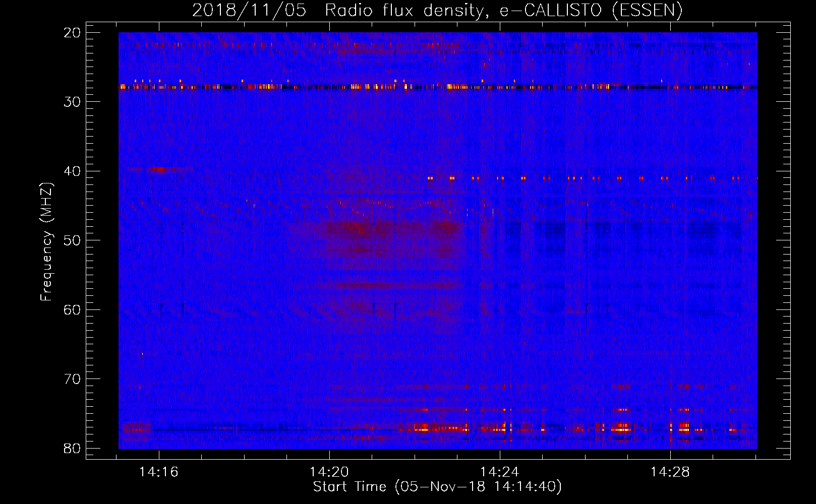Click the 20 frequency tick label

(73, 33)
